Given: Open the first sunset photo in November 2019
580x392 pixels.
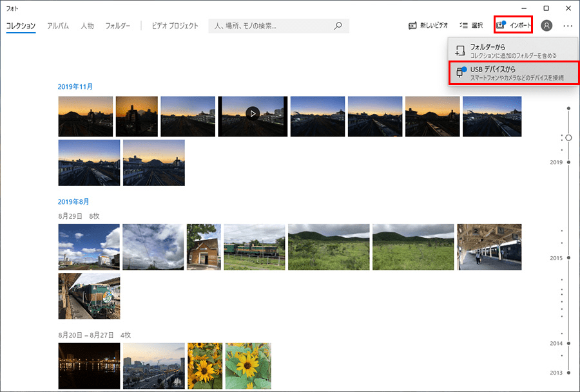Looking at the screenshot, I should (x=86, y=117).
